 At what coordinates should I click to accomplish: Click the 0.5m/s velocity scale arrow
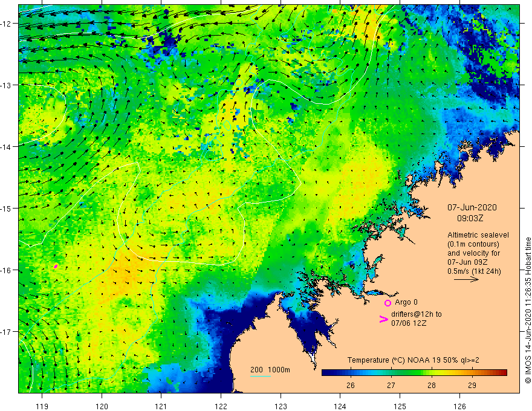[x=466, y=279]
